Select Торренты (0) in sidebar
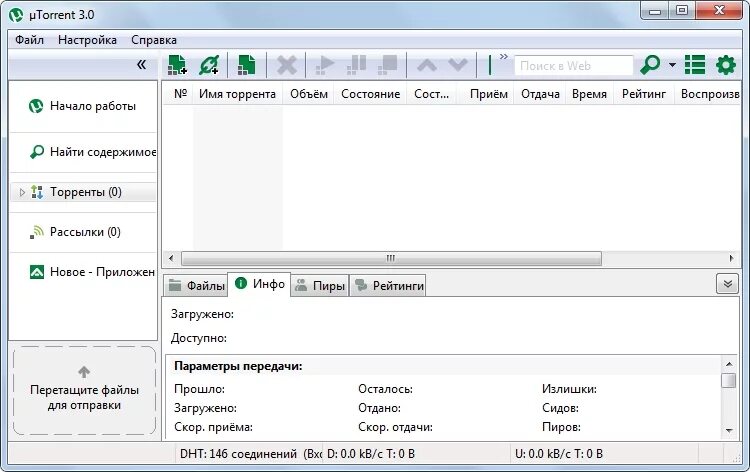Viewport: 750px width, 472px height. (x=83, y=192)
